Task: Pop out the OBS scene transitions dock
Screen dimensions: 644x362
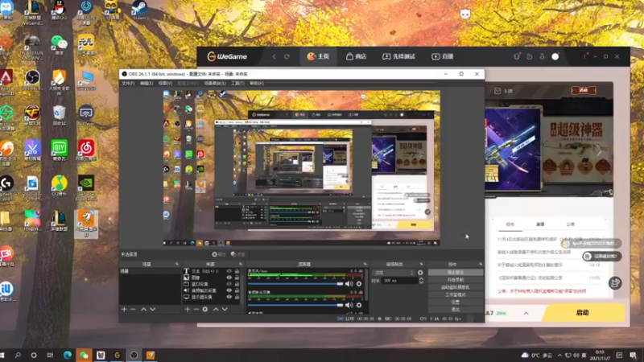Action: (x=421, y=264)
